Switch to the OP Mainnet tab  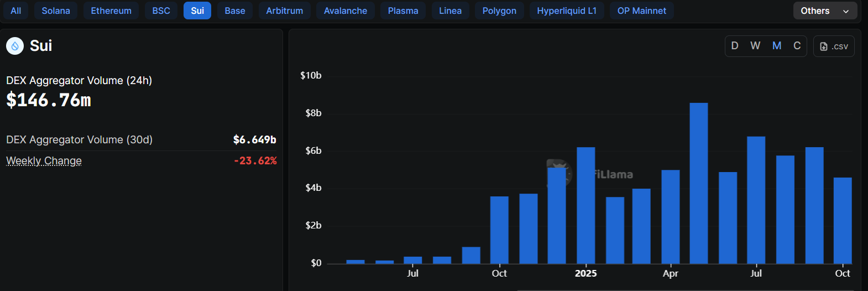tap(642, 11)
